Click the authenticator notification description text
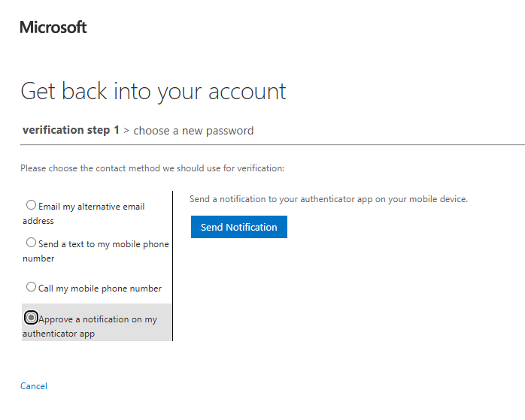 click(x=328, y=199)
